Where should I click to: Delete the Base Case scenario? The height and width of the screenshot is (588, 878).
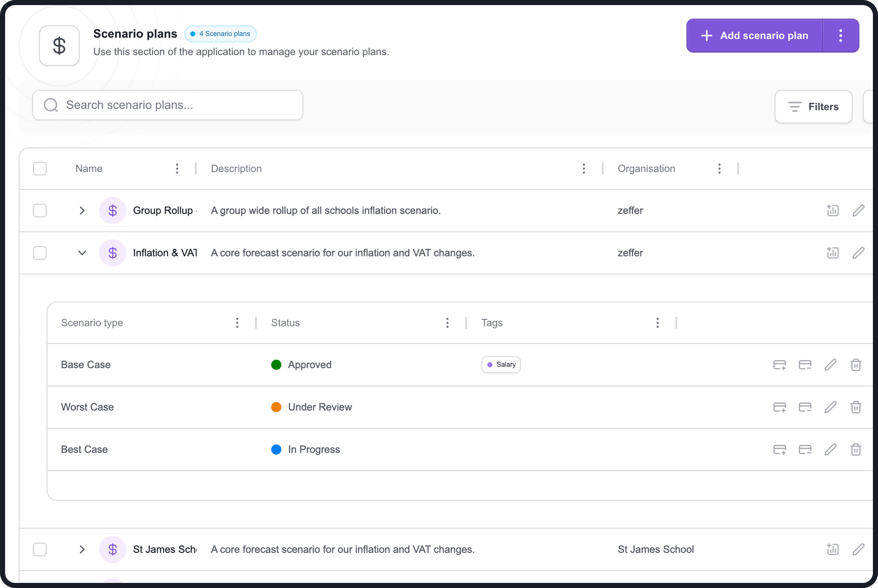click(x=856, y=365)
